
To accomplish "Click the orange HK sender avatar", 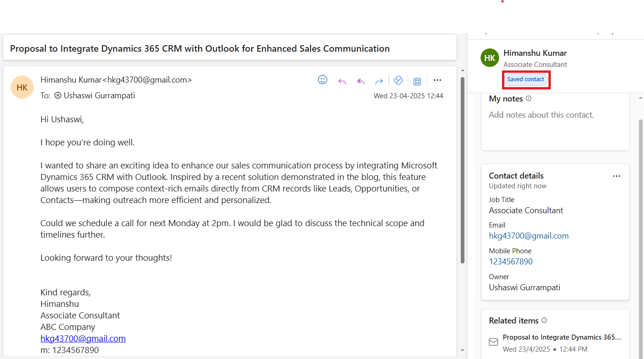I will 22,87.
